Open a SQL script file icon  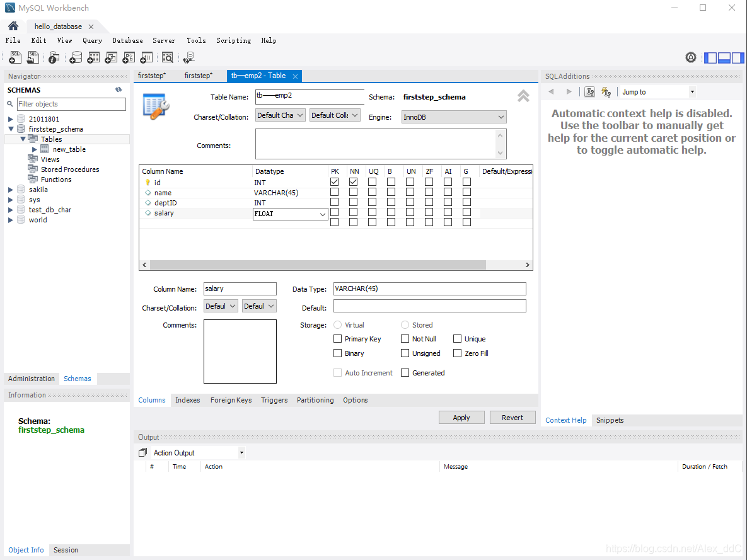33,57
